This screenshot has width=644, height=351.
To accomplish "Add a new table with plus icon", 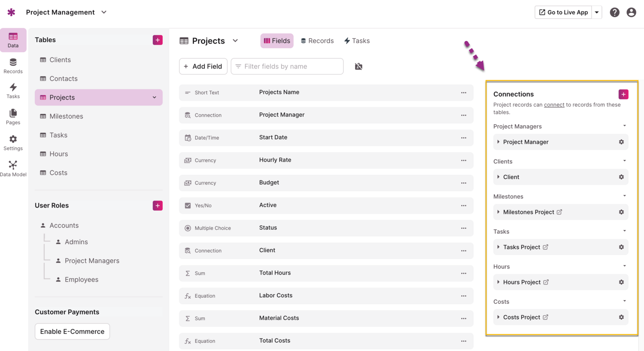I will (158, 40).
